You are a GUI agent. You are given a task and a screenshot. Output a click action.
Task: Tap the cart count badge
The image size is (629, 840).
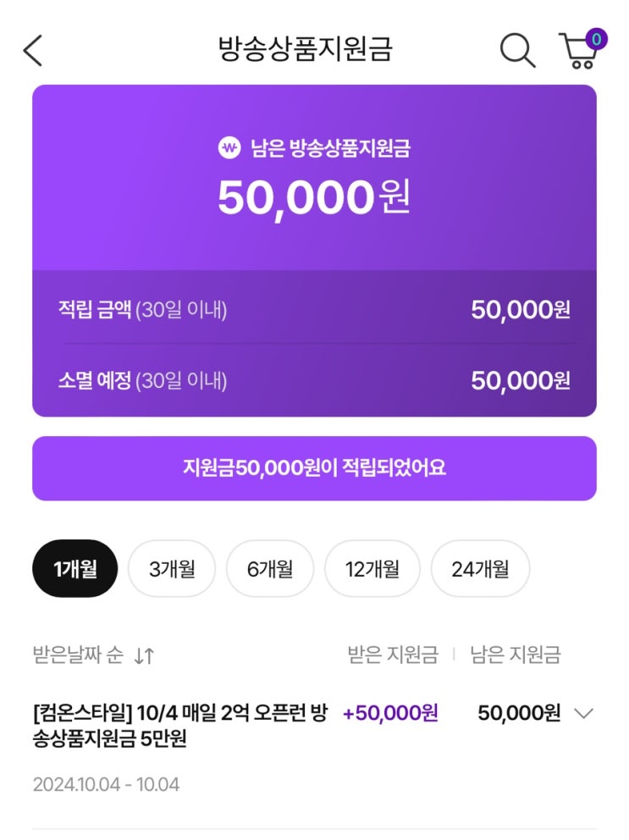tap(596, 38)
